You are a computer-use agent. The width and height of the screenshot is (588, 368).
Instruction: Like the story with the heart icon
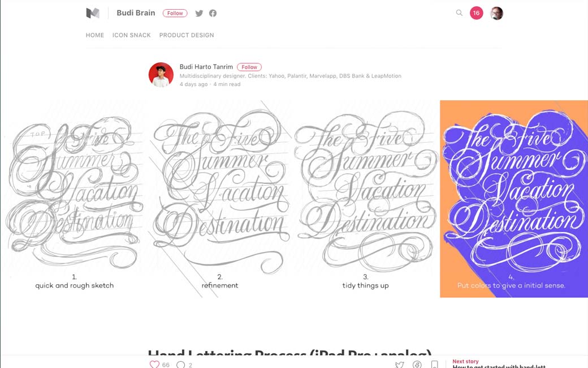click(154, 364)
